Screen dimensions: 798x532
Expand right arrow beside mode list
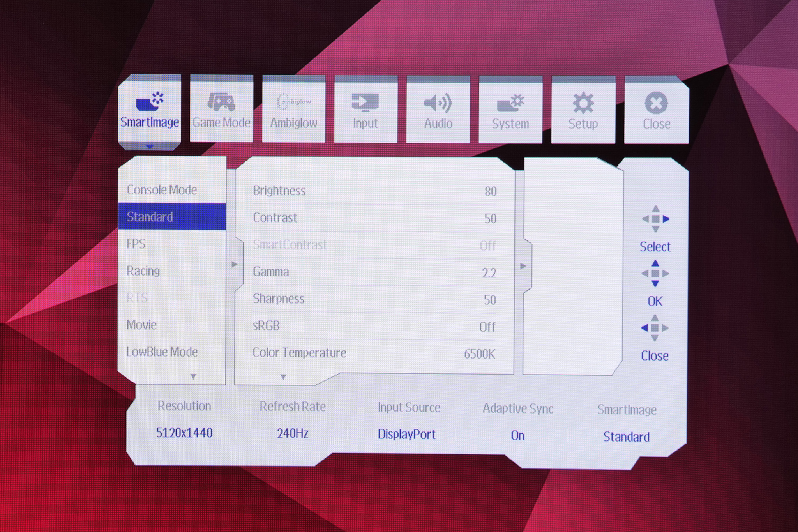(x=234, y=265)
